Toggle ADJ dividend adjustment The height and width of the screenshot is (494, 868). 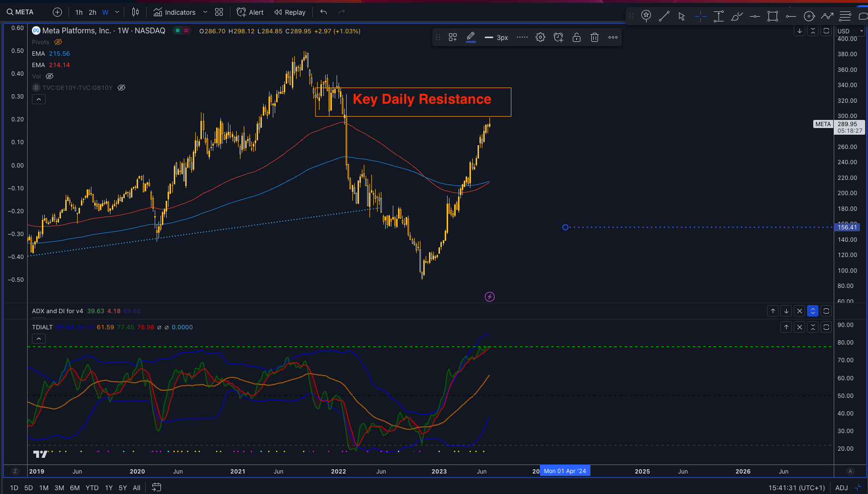841,488
